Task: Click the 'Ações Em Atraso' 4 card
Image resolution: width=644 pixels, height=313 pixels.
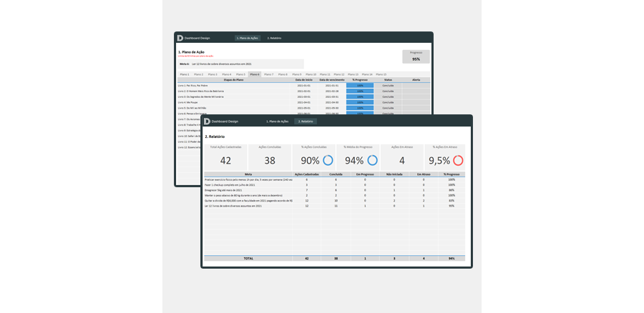Action: (x=401, y=157)
